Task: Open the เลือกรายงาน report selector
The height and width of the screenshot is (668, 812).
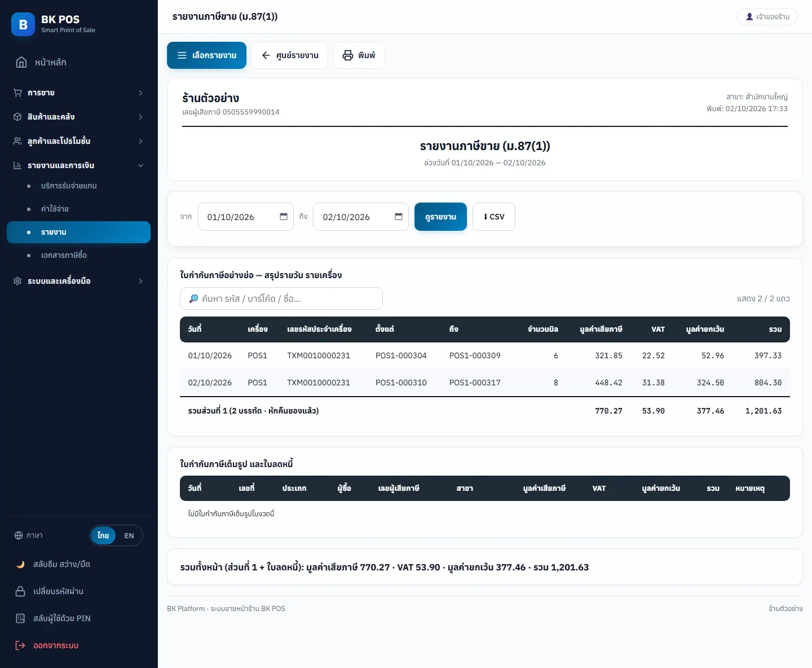Action: (x=206, y=55)
